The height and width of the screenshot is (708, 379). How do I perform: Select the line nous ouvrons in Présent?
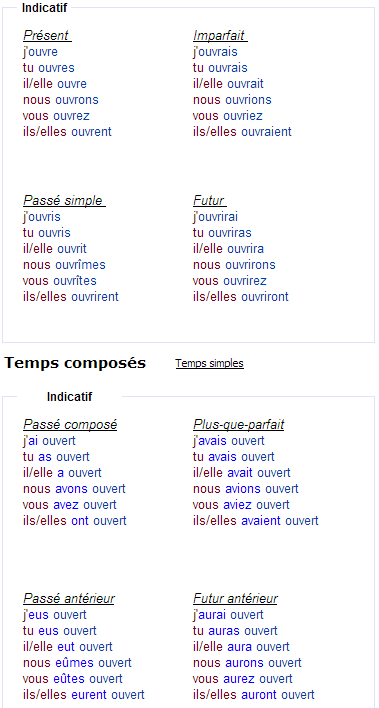(x=61, y=100)
